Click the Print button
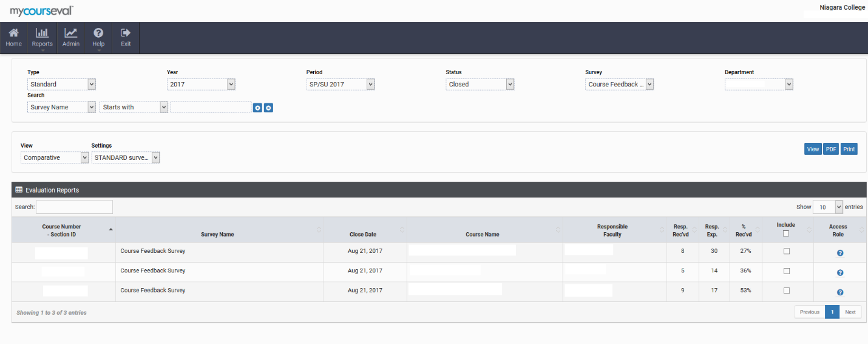The width and height of the screenshot is (868, 344). point(849,149)
